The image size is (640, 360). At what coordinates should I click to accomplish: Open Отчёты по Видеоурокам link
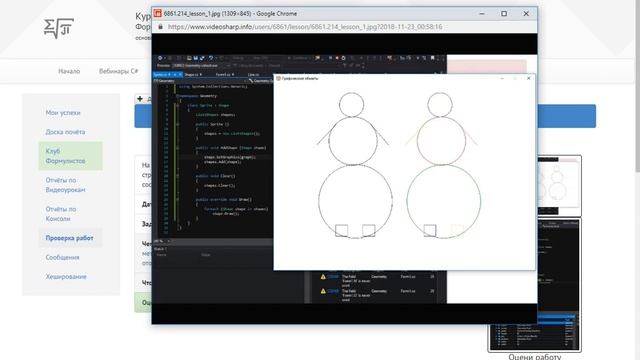[65, 185]
